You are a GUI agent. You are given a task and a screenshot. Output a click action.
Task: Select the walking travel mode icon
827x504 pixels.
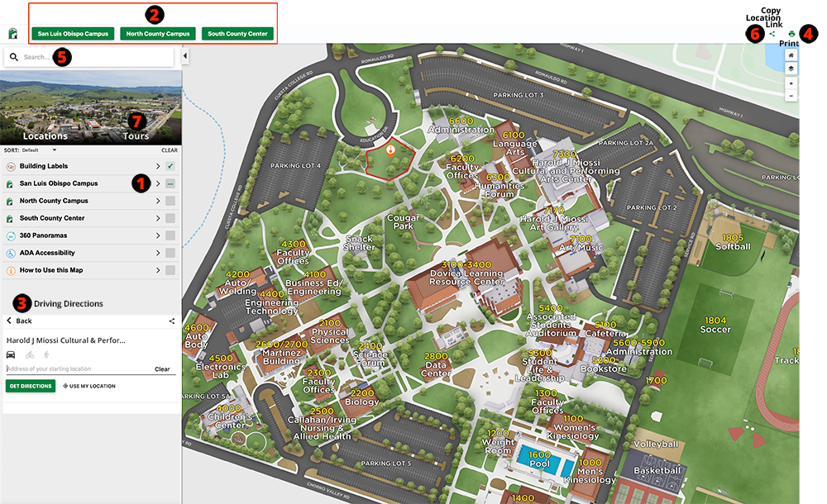[x=46, y=354]
